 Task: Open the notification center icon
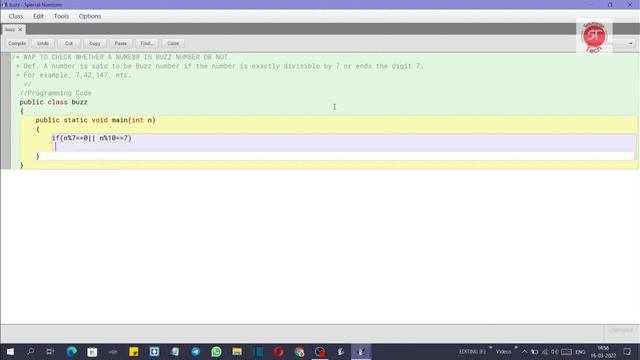point(627,351)
